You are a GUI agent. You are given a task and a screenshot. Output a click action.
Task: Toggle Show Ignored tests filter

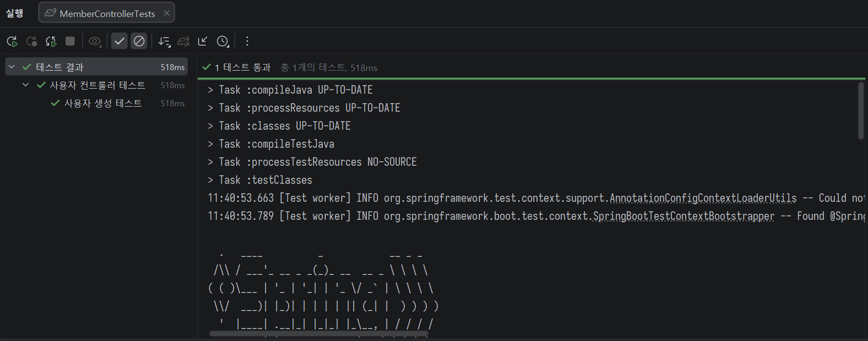pos(139,41)
